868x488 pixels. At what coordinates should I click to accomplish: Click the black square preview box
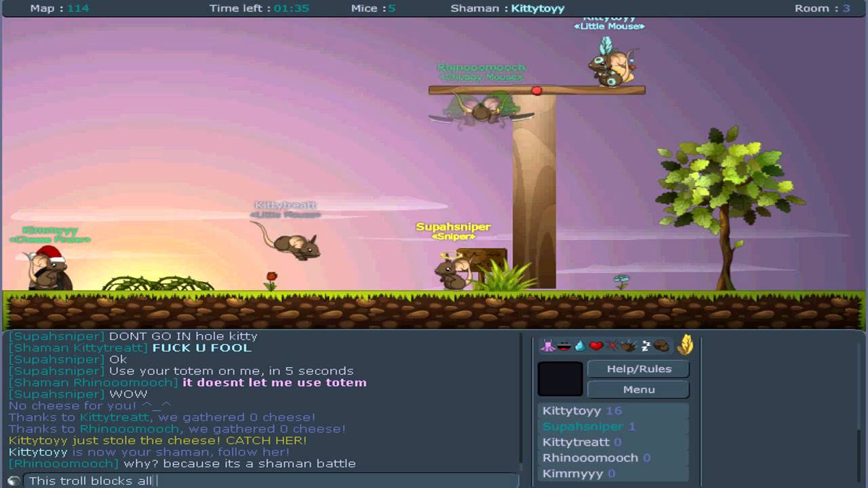(560, 379)
